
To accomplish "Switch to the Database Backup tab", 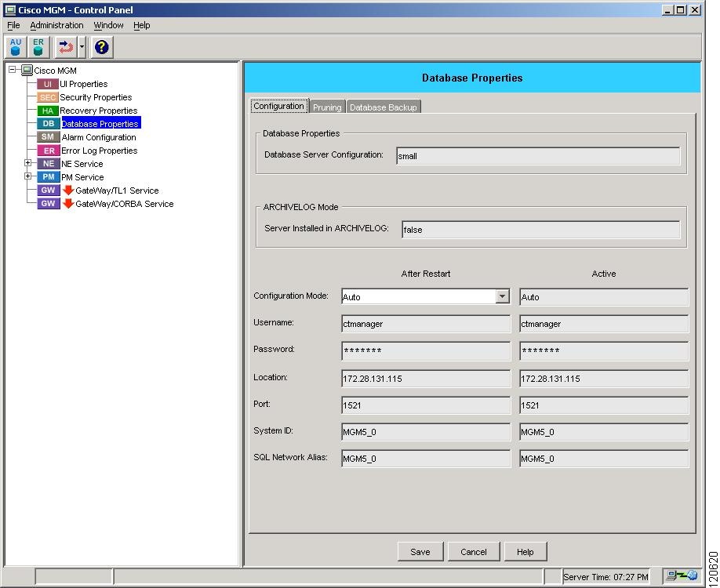I will click(x=384, y=107).
